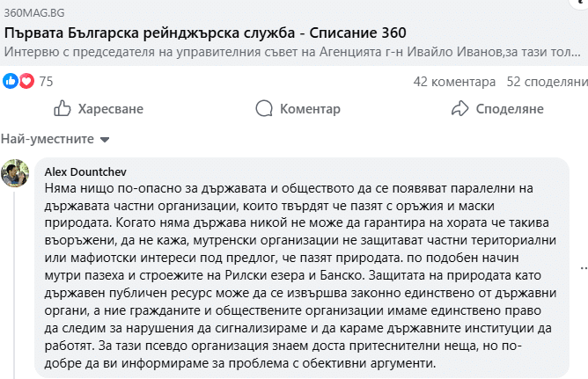588x379 pixels.
Task: Click the caret arrow next to Най-уместните
Action: 105,140
